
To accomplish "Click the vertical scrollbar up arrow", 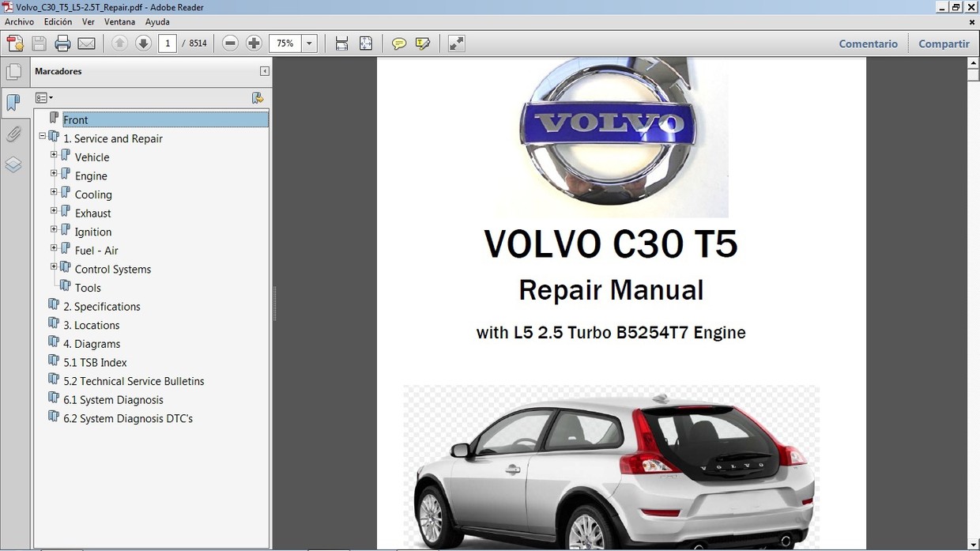I will tap(973, 63).
